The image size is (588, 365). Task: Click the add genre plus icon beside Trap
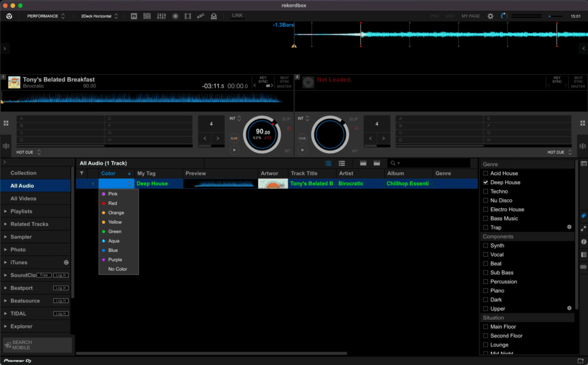569,227
